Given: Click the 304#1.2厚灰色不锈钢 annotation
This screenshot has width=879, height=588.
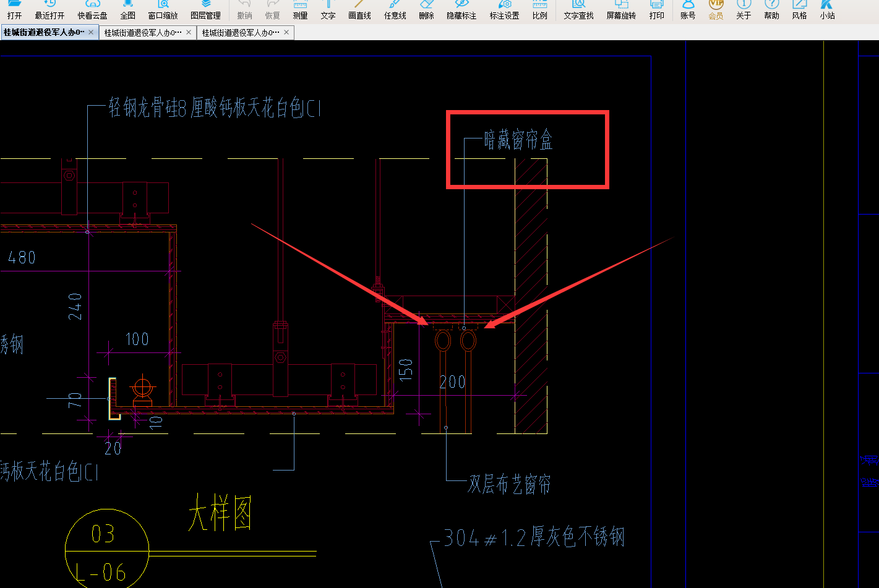Looking at the screenshot, I should tap(534, 537).
